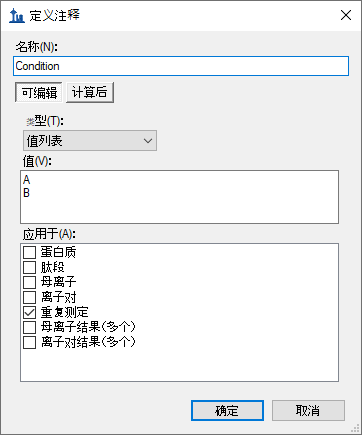The width and height of the screenshot is (362, 435).
Task: Click the 取消 button
Action: click(308, 410)
